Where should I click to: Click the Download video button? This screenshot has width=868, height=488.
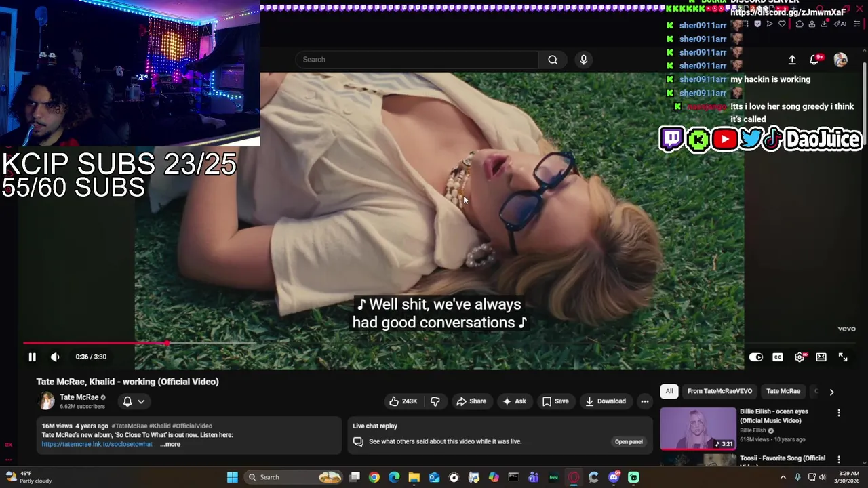tap(606, 401)
